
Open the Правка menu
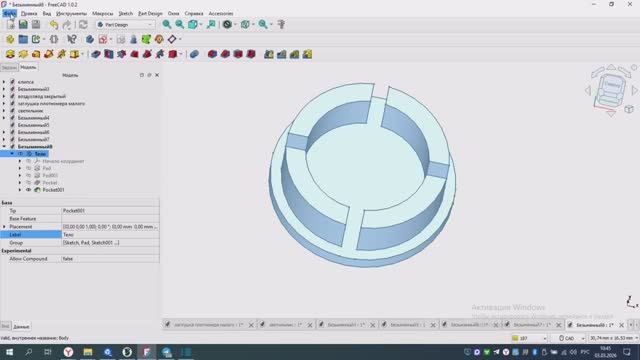click(29, 13)
